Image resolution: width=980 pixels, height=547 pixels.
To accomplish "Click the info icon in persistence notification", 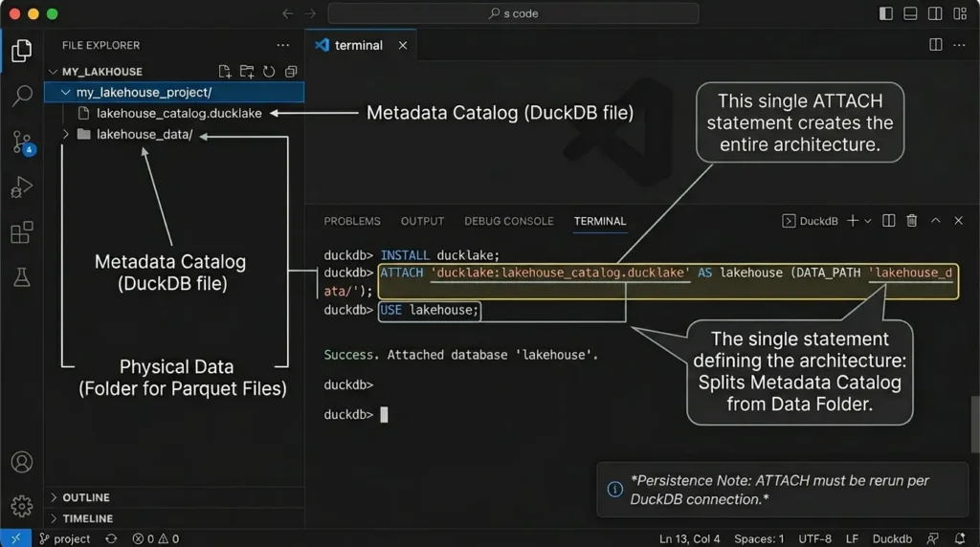I will (615, 489).
